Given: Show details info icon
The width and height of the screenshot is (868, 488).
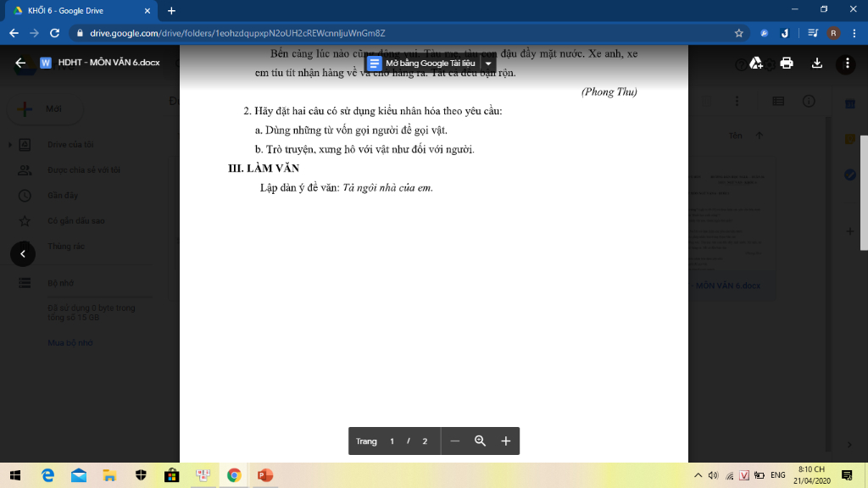Looking at the screenshot, I should (809, 102).
